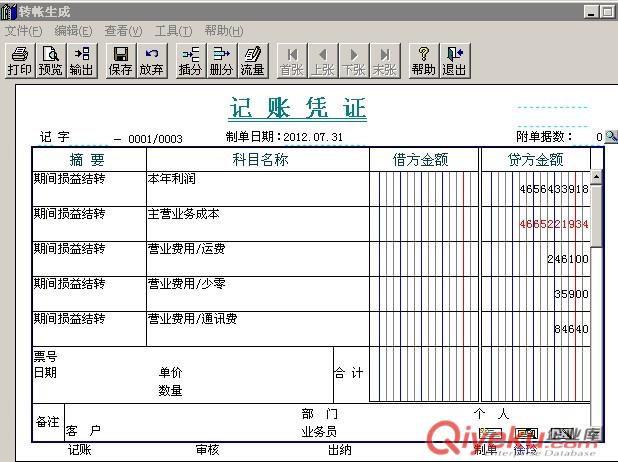
Task: Open the 查看(V) menu
Action: (123, 31)
